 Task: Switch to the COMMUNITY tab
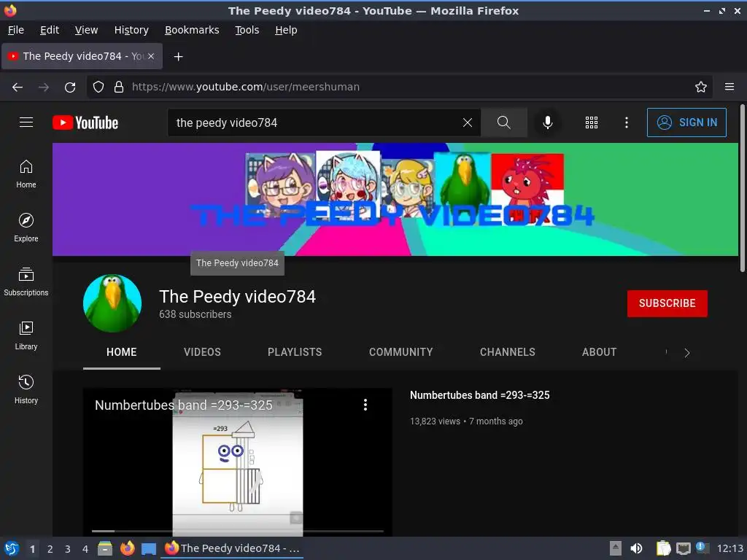(x=401, y=352)
